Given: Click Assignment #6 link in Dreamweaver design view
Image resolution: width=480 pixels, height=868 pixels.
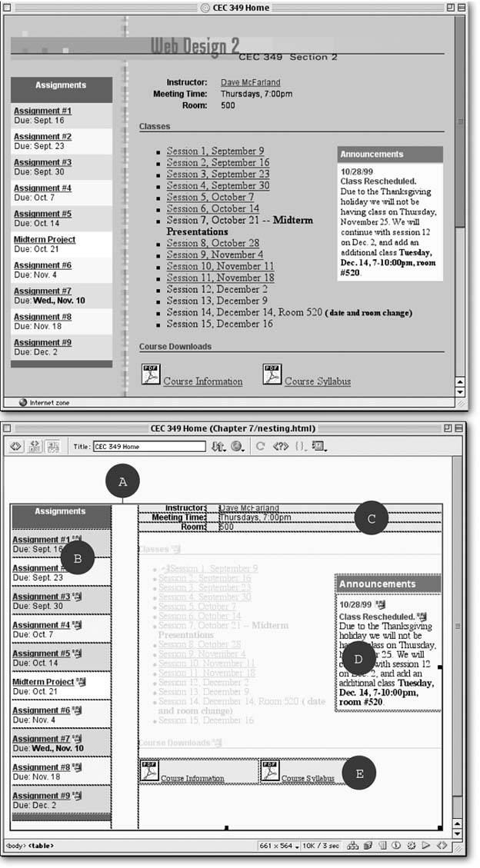Looking at the screenshot, I should tap(42, 710).
